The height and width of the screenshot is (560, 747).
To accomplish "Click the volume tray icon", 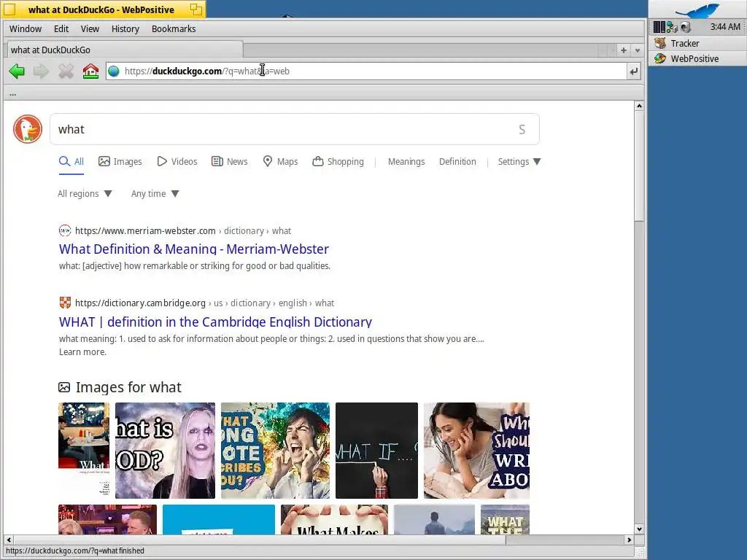I will 685,27.
